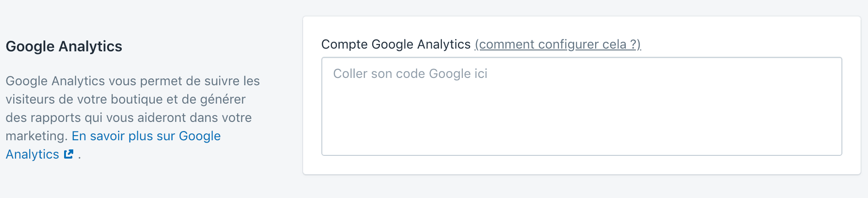Screen dimensions: 868x198
Task: Click the blue 'Analytics' word beside the icon
Action: (x=33, y=154)
